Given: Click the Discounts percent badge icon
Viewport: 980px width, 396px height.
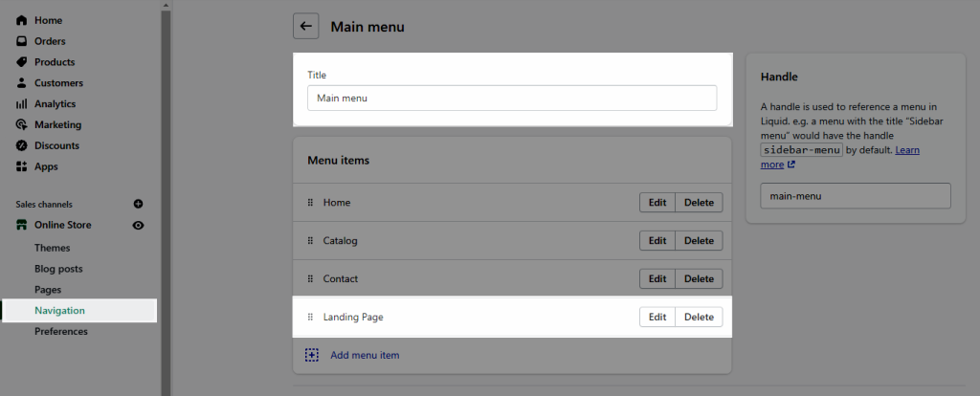Looking at the screenshot, I should click(22, 145).
